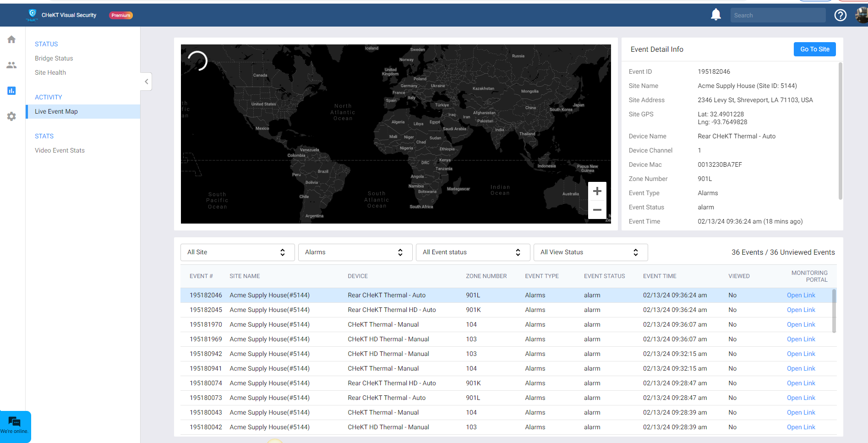The width and height of the screenshot is (868, 443).
Task: Click the map of the world
Action: (396, 134)
